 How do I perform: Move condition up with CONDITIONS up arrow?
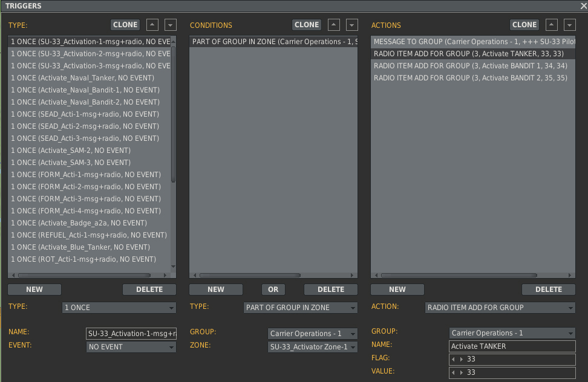tap(333, 25)
